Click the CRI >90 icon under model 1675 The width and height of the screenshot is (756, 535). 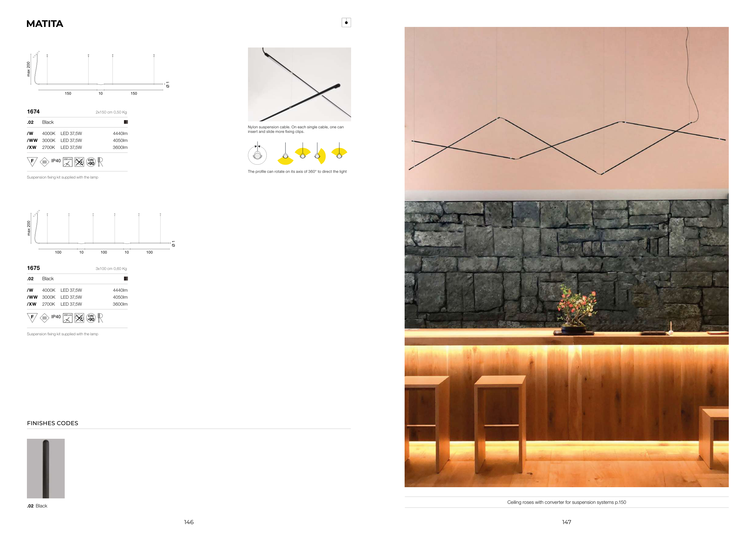pos(91,318)
